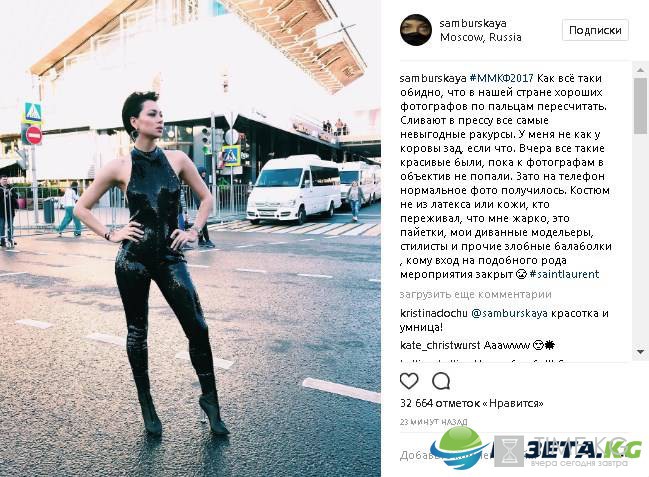Click the scrollbar up arrow
Viewport: 649px width, 477px height.
tap(640, 70)
